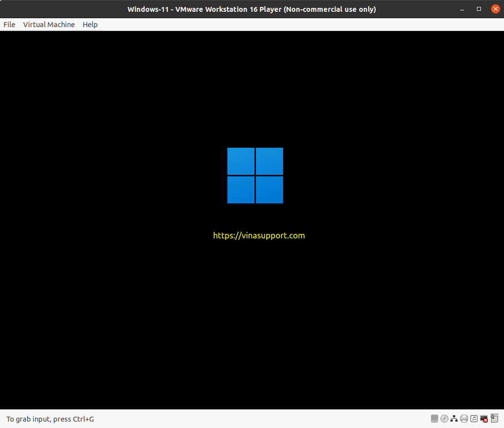Maximize the VMware Player window
504x428 pixels.
pos(479,9)
